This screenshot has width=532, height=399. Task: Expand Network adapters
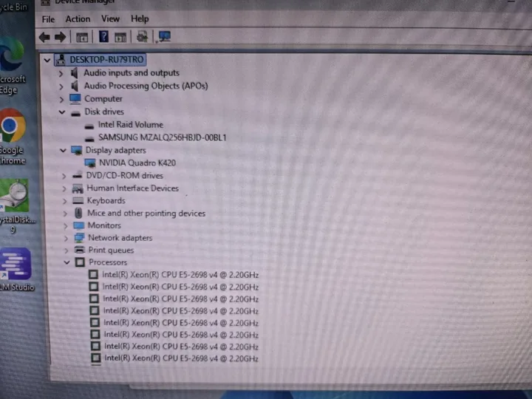[x=66, y=239]
